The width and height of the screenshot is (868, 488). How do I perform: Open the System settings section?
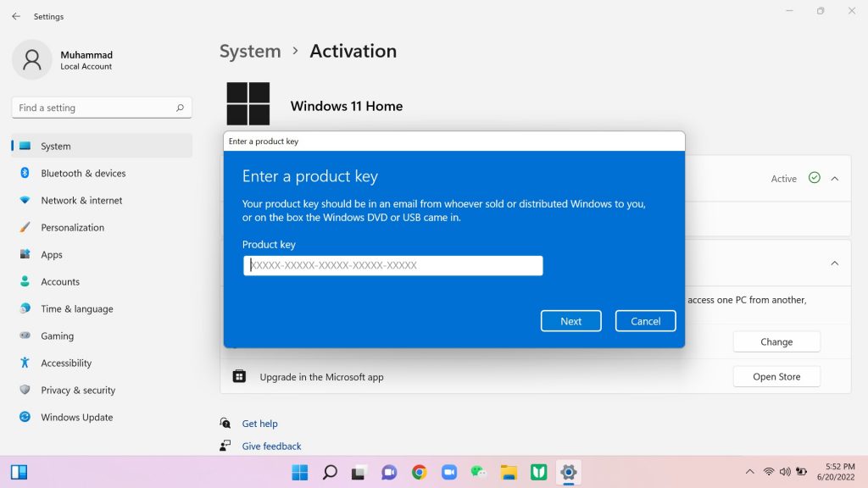point(55,146)
